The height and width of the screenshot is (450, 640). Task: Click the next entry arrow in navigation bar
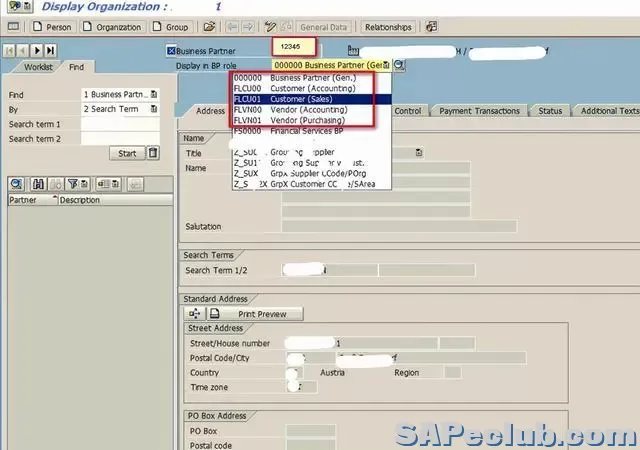[38, 50]
